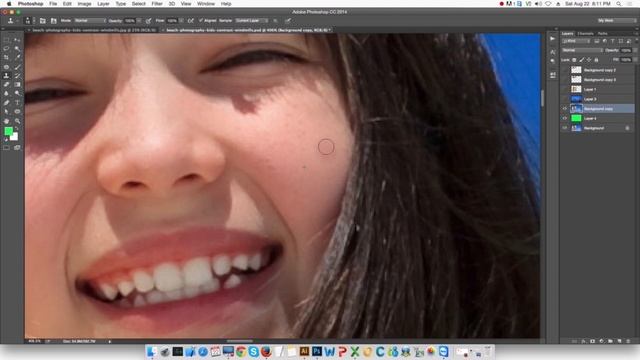Show the Layer 3 layer
The width and height of the screenshot is (640, 360).
coord(565,99)
